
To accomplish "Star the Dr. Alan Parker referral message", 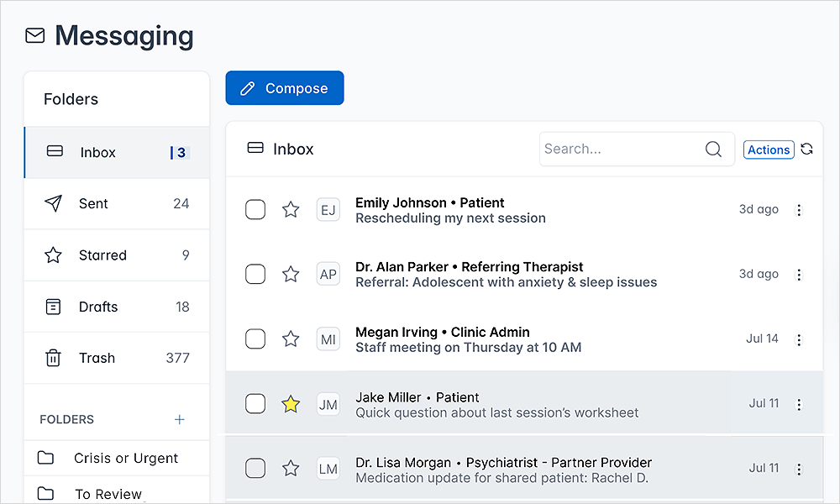I will coord(291,274).
